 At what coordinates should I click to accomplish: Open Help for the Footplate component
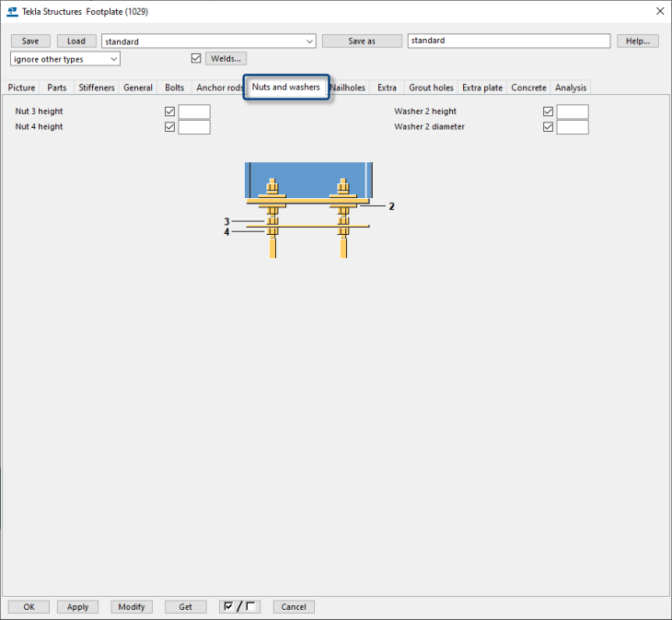pos(638,41)
